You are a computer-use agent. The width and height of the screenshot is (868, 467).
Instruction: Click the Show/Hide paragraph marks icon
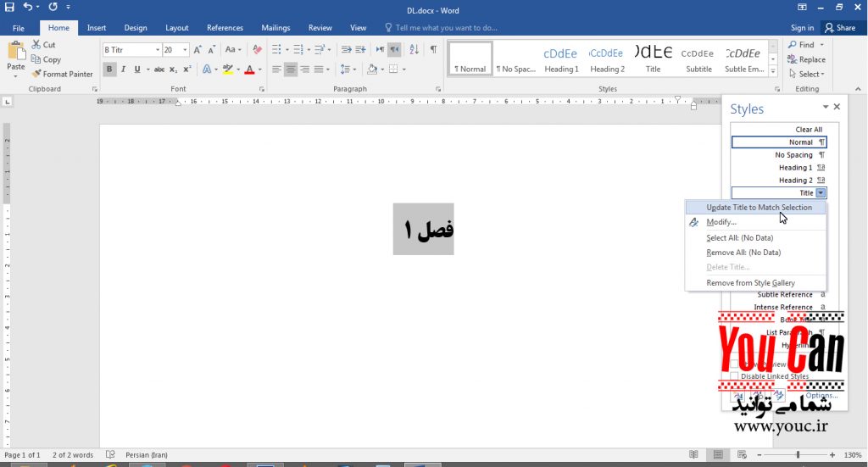pyautogui.click(x=433, y=50)
